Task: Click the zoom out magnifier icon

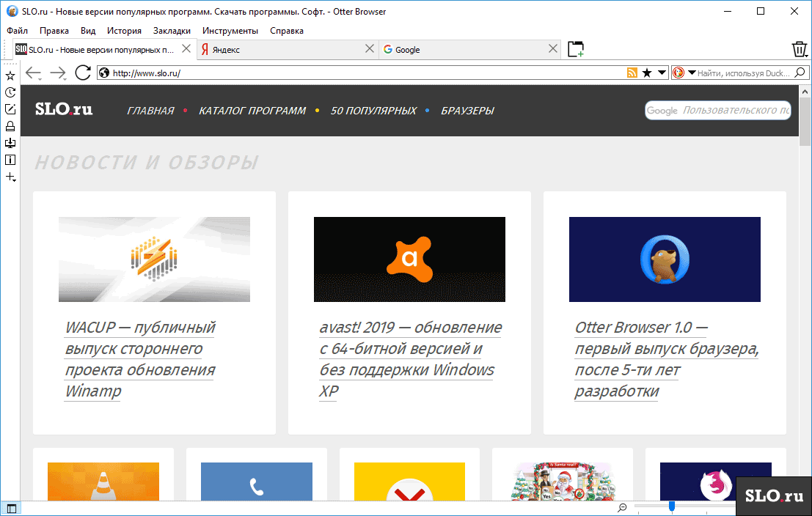Action: pos(623,508)
